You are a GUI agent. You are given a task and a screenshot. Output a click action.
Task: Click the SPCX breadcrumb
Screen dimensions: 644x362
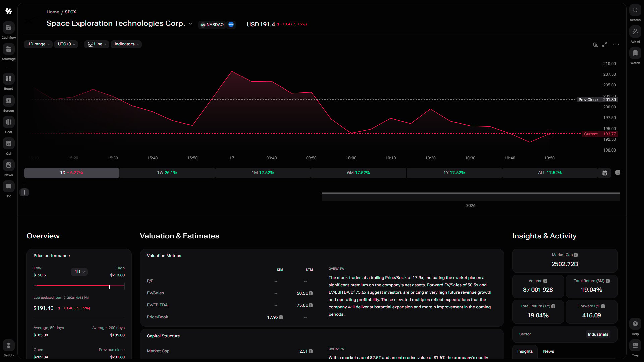tap(70, 12)
